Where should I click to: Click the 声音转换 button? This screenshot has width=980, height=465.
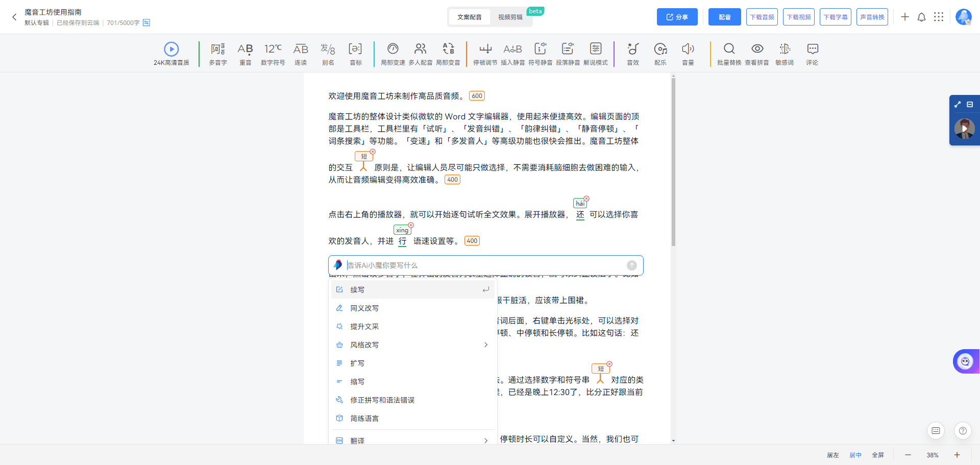tap(872, 17)
